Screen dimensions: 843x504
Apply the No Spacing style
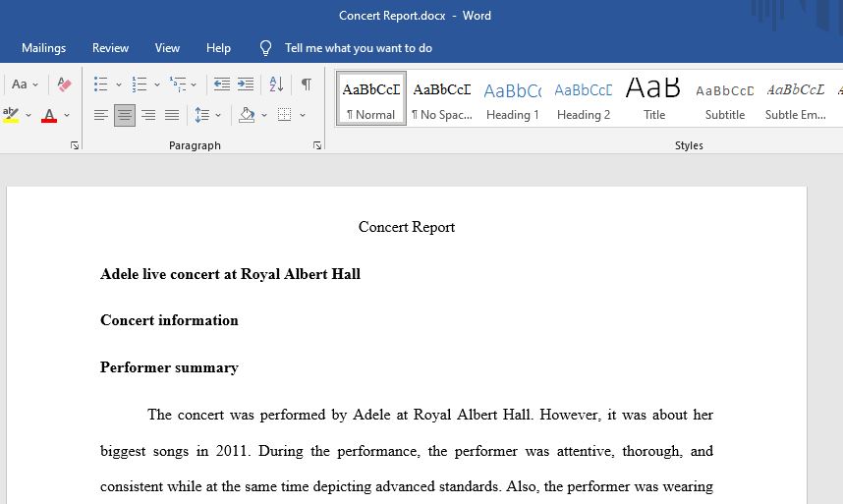[x=442, y=99]
